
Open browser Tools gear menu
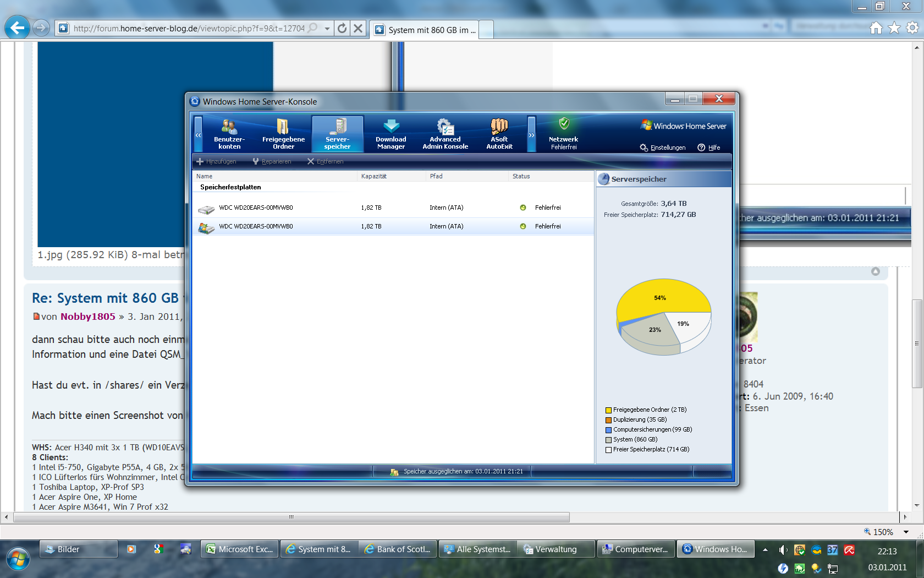coord(912,28)
